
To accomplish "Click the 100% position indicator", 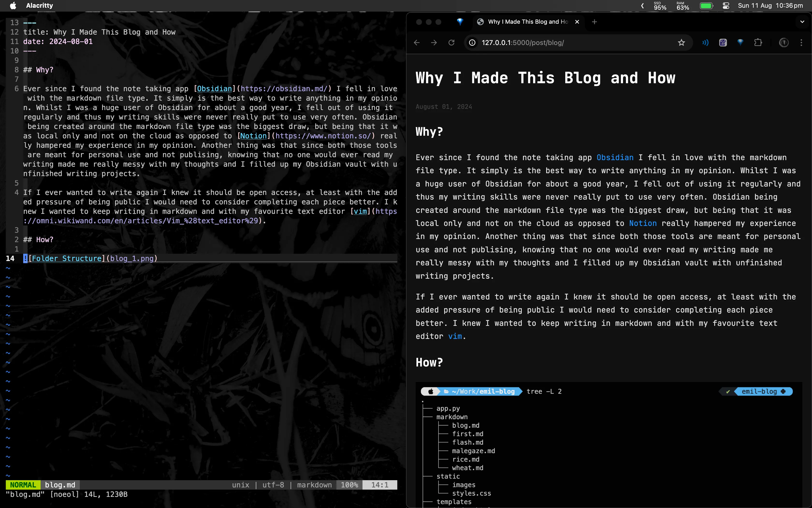I will point(349,485).
